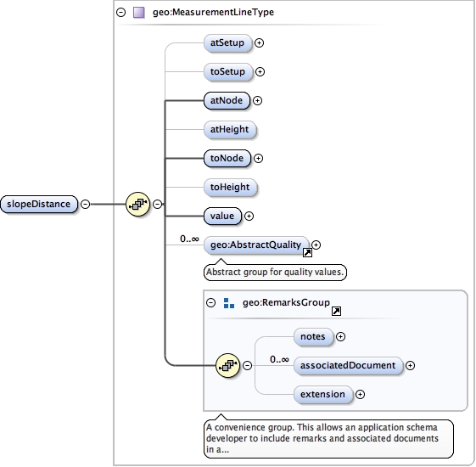The height and width of the screenshot is (467, 476).
Task: Click the sequence compositor icon inside geo:RemarksGroup
Action: pos(227,365)
